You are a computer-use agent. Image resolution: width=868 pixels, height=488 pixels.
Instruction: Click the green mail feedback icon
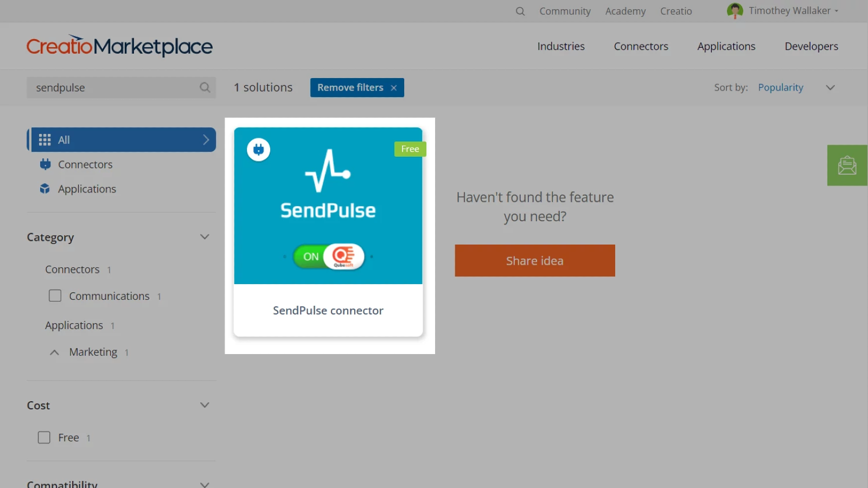pyautogui.click(x=847, y=165)
